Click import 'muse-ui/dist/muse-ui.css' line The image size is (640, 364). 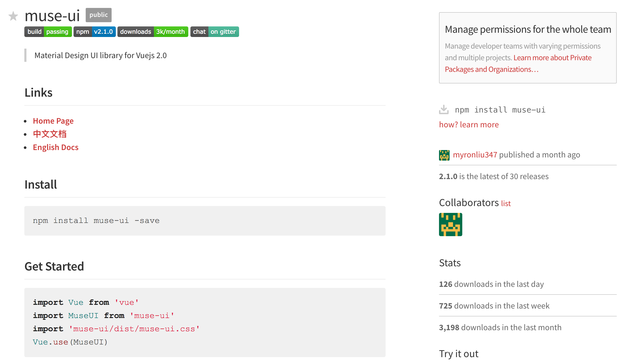[x=116, y=329]
